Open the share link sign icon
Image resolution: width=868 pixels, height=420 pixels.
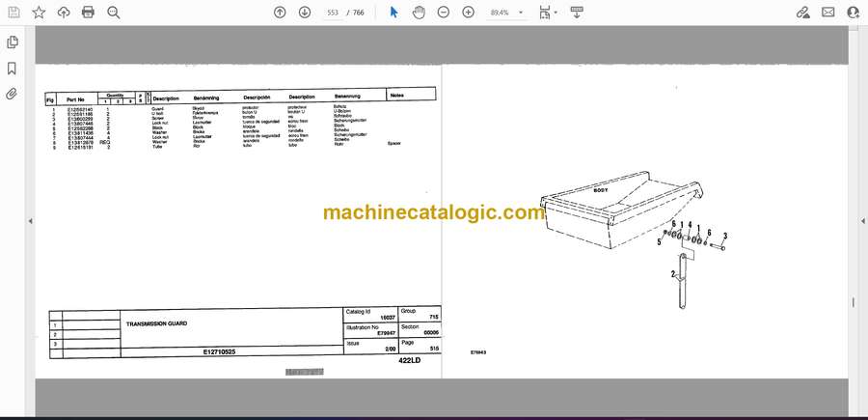803,13
